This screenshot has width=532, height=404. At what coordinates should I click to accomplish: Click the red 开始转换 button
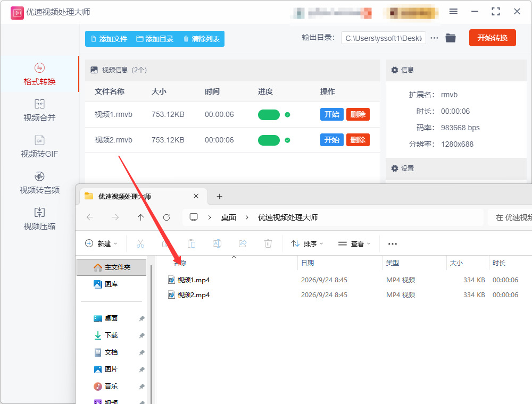click(492, 38)
